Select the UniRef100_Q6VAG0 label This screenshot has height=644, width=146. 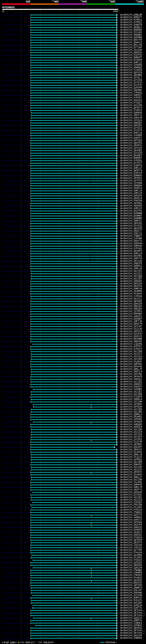131,301
